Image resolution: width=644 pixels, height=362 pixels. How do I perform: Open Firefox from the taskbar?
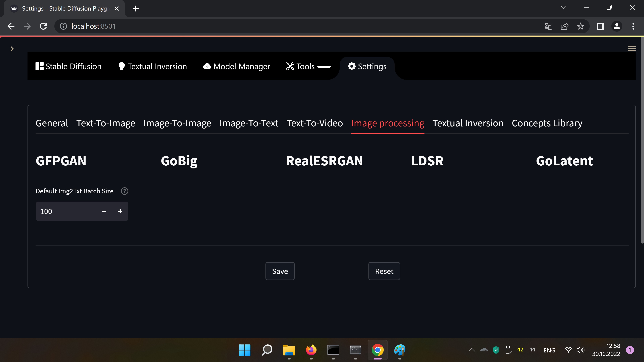tap(311, 350)
